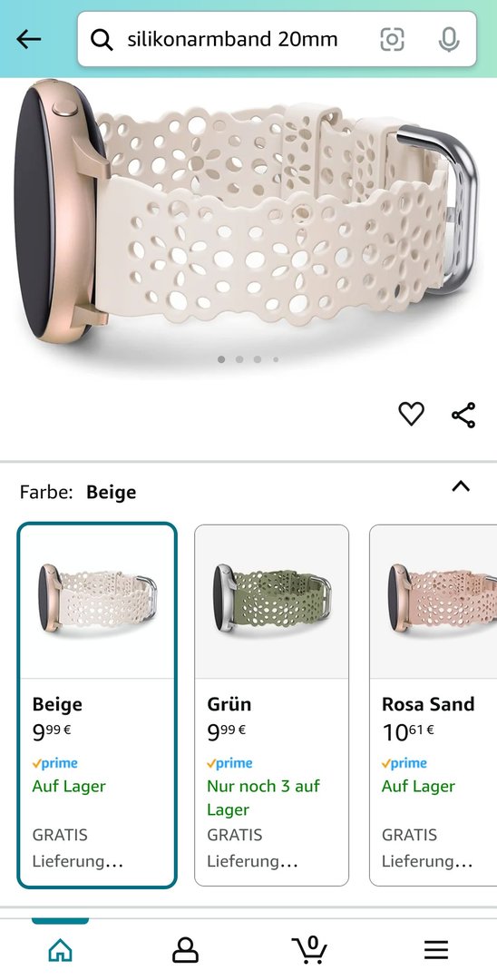The width and height of the screenshot is (497, 980).
Task: Jump to the third image dot
Action: click(x=258, y=359)
